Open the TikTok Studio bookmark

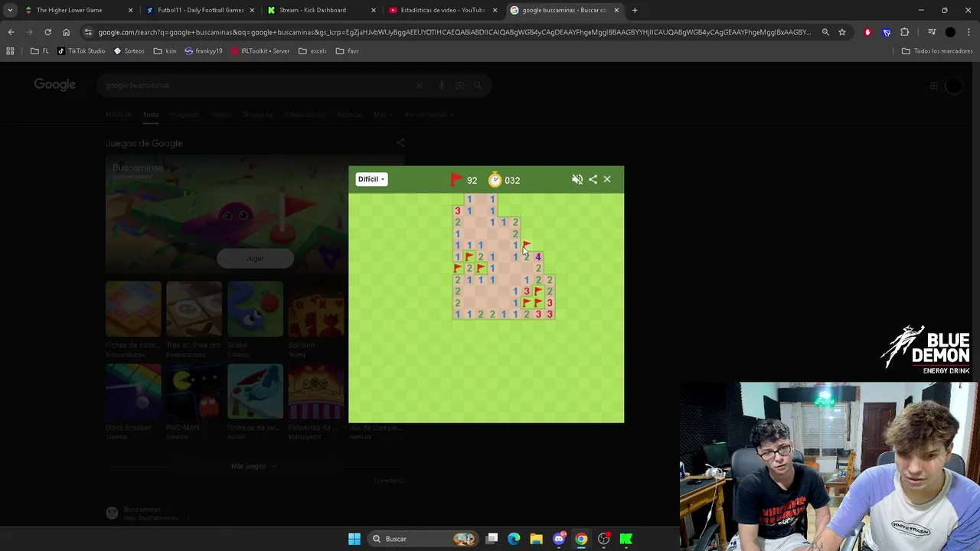(81, 51)
